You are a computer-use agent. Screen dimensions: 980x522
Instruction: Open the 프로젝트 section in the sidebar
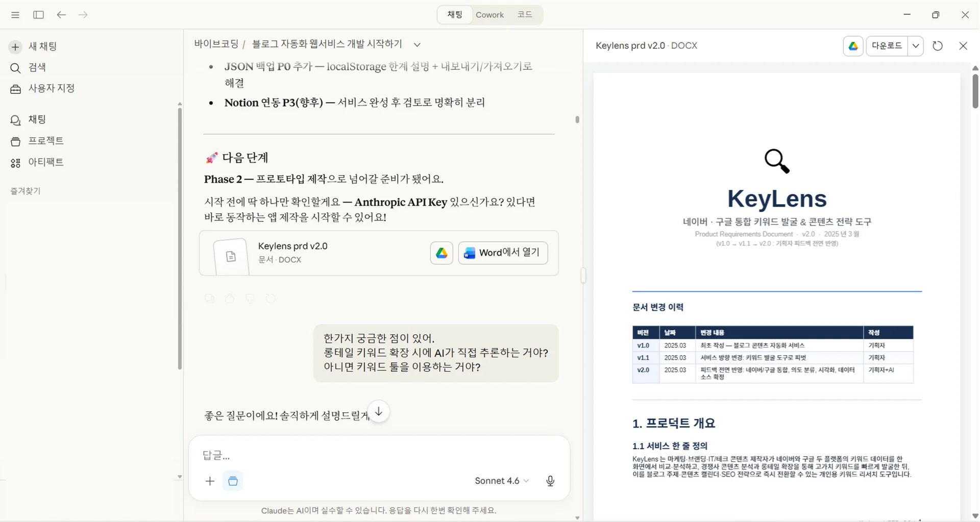[x=15, y=141]
